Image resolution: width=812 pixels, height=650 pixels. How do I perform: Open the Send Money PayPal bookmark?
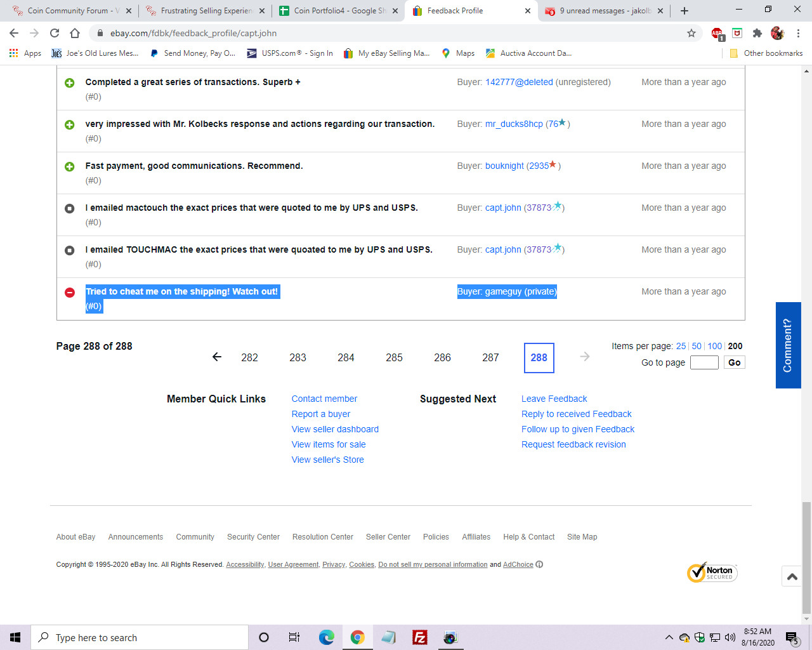click(x=192, y=53)
